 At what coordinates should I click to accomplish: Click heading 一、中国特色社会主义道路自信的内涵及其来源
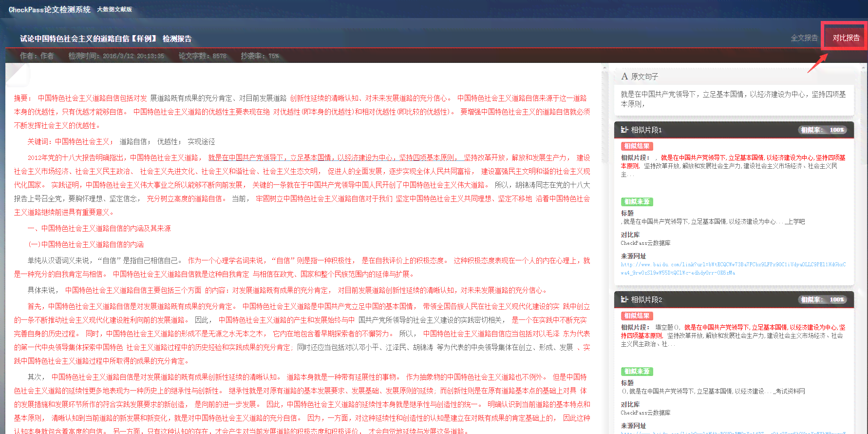(x=99, y=228)
